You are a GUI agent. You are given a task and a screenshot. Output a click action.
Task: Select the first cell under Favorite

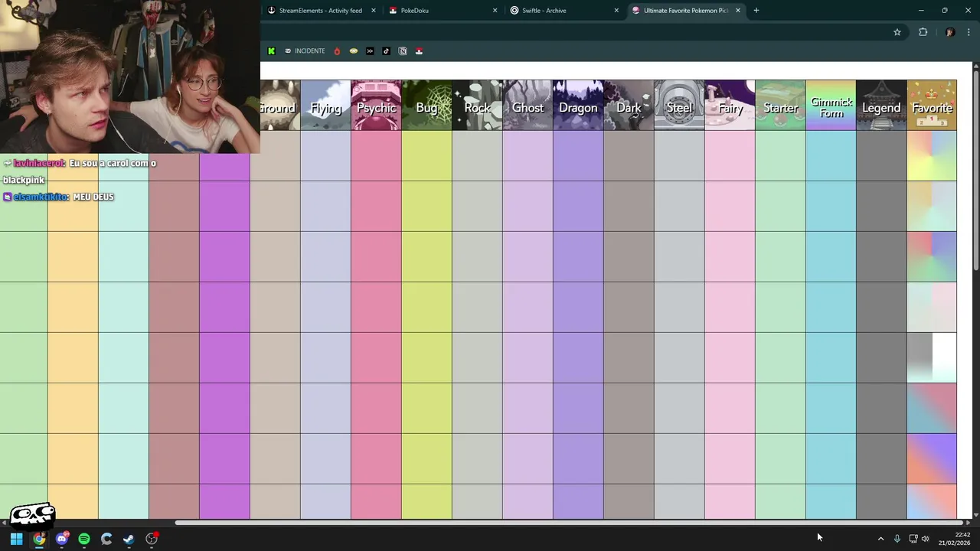pos(932,156)
